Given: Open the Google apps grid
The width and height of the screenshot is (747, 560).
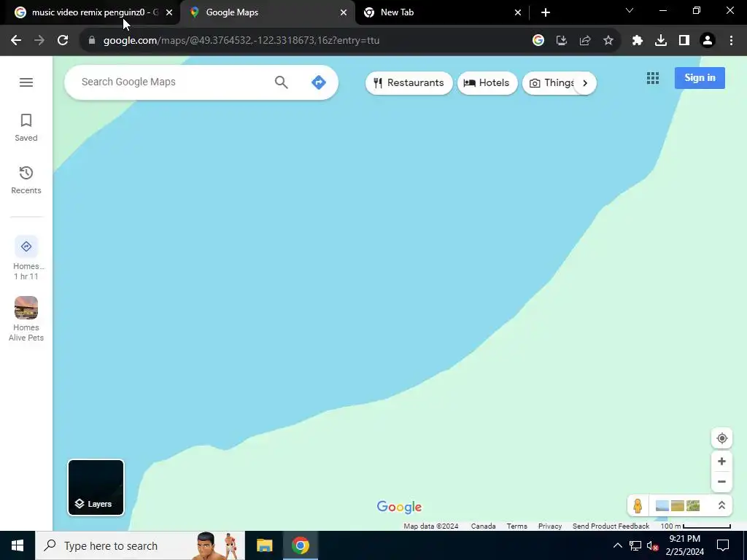Looking at the screenshot, I should click(653, 78).
